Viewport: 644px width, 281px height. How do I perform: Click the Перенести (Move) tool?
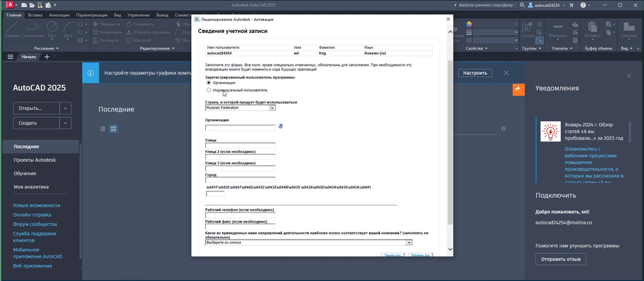pos(106,25)
